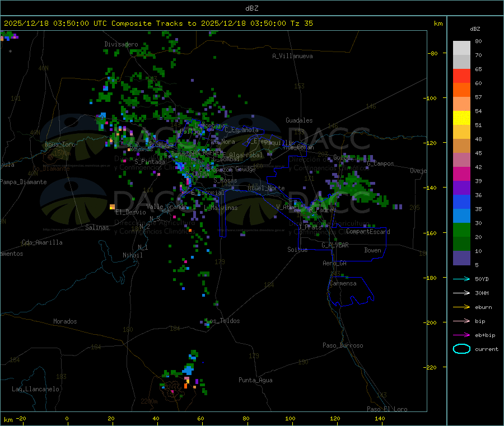504x426 pixels.
Task: Click the dBZ title at top
Action: point(251,8)
